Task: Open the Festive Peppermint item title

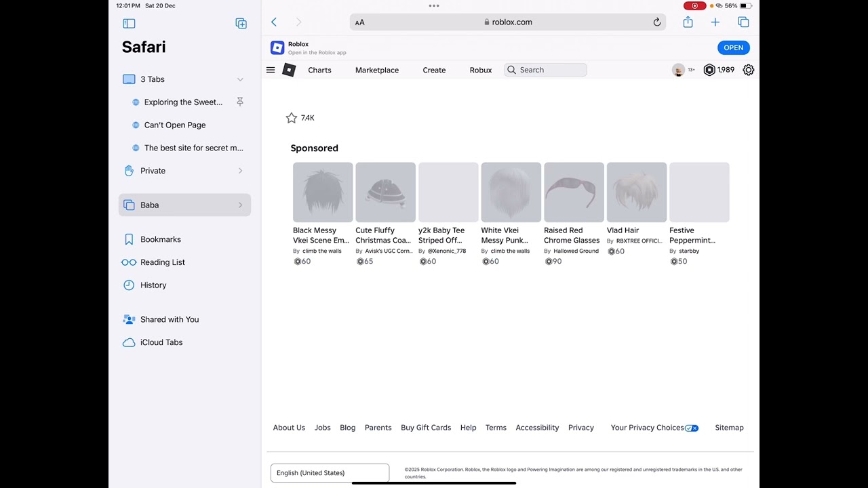Action: click(692, 235)
